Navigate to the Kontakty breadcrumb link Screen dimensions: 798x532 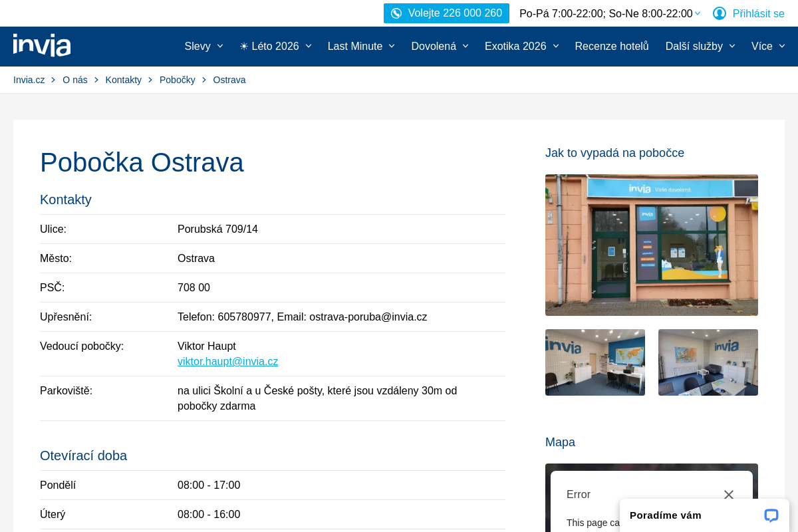(123, 79)
